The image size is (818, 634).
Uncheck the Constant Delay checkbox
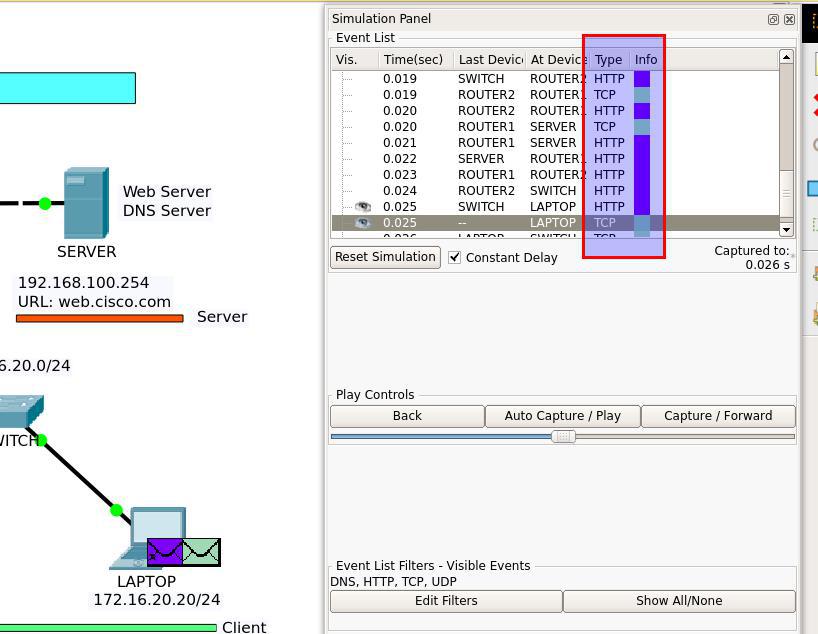coord(455,257)
